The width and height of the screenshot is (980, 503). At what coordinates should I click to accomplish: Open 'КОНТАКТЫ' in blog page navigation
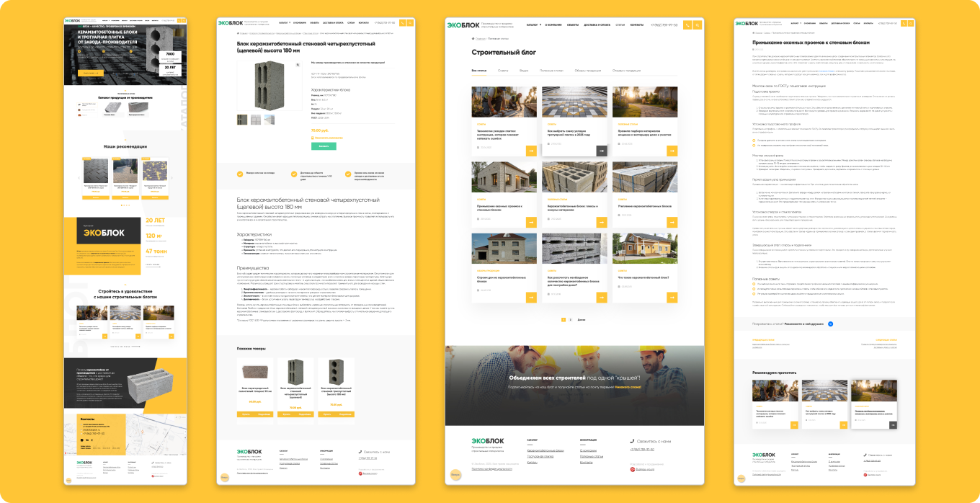(637, 25)
